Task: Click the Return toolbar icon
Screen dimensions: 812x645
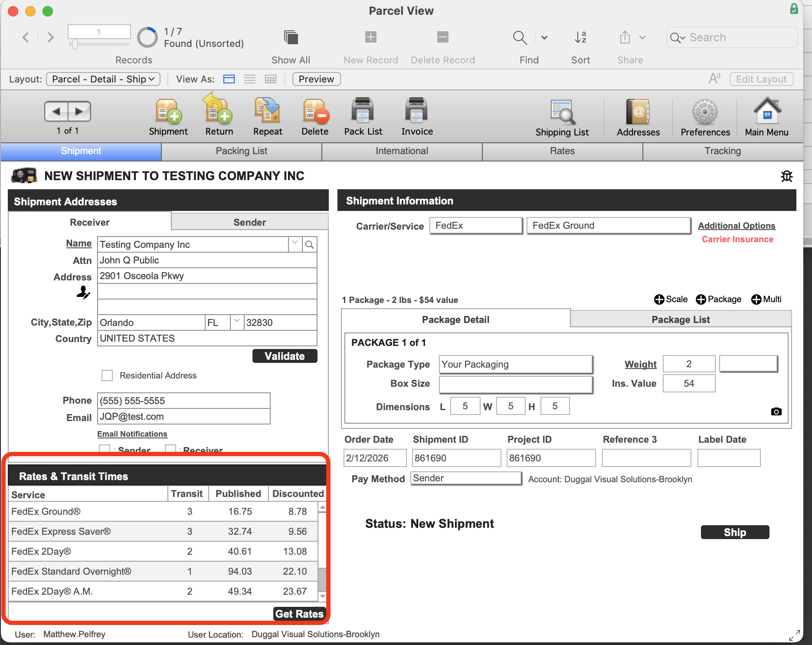Action: click(218, 115)
